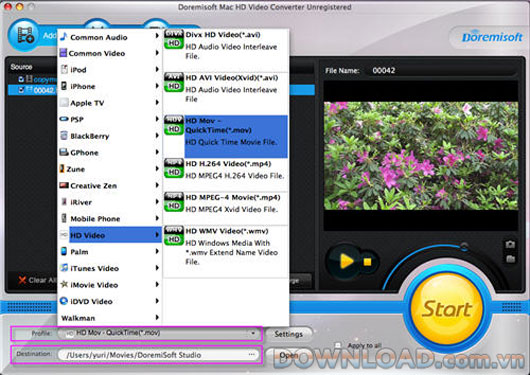The image size is (530, 375).
Task: Click the Zune player icon
Action: pos(62,168)
